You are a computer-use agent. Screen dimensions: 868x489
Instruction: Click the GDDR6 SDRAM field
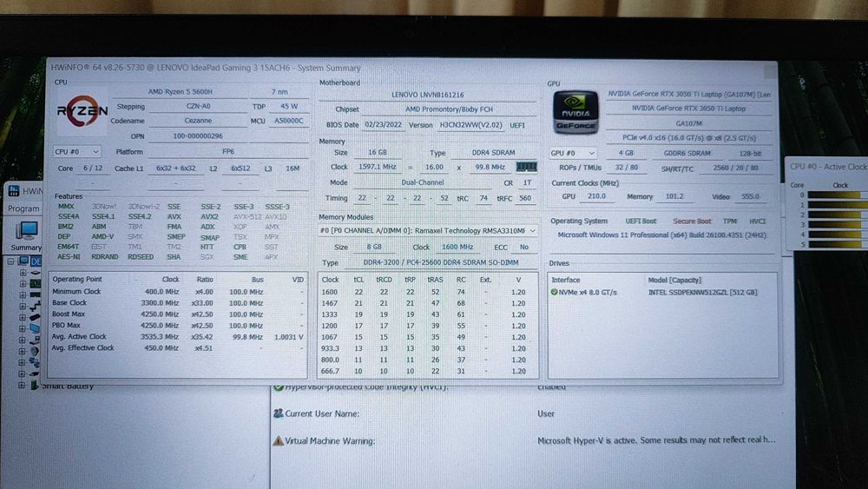(x=687, y=154)
